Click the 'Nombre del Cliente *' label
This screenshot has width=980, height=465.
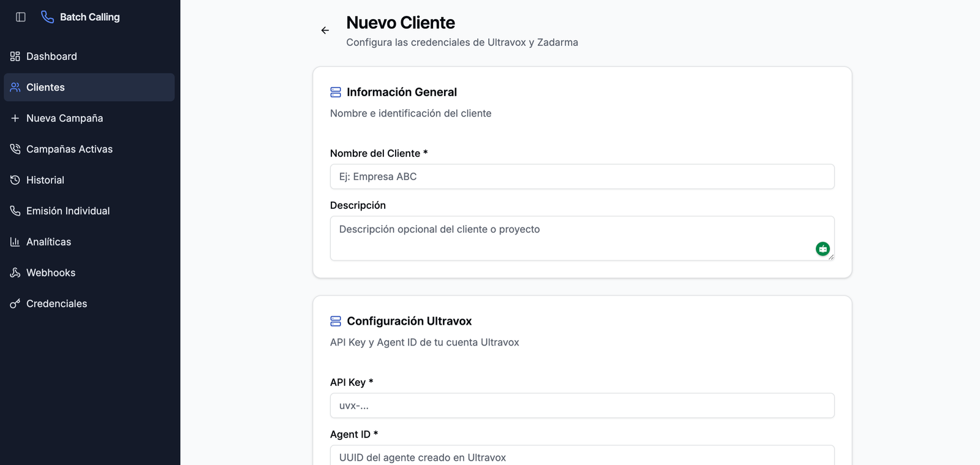[379, 153]
